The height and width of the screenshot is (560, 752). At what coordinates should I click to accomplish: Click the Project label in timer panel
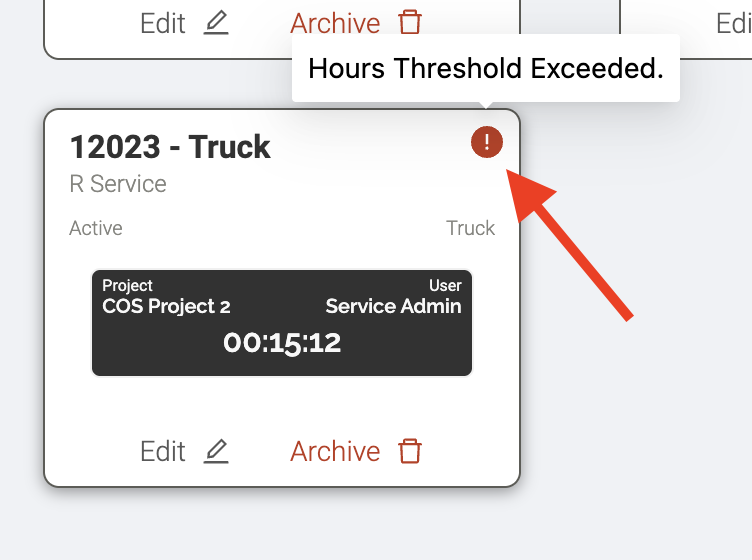pos(127,285)
